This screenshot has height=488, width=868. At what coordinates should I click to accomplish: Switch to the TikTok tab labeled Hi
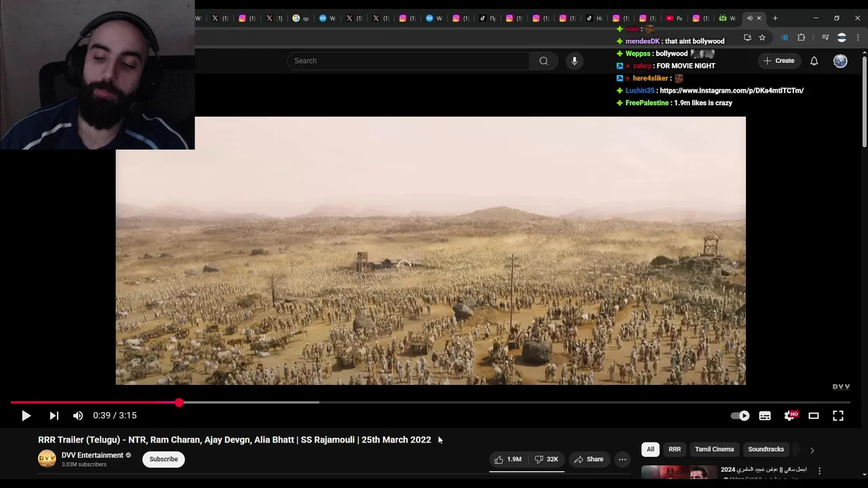[x=593, y=18]
